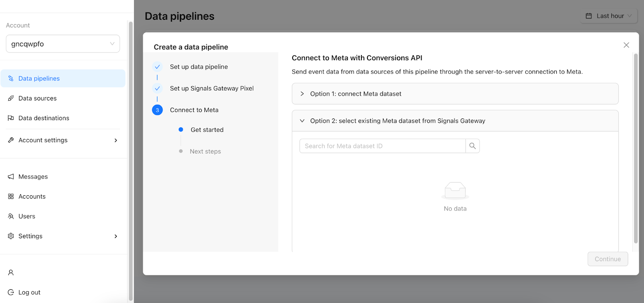Click the Data destinations flag icon
644x303 pixels.
coord(11,118)
